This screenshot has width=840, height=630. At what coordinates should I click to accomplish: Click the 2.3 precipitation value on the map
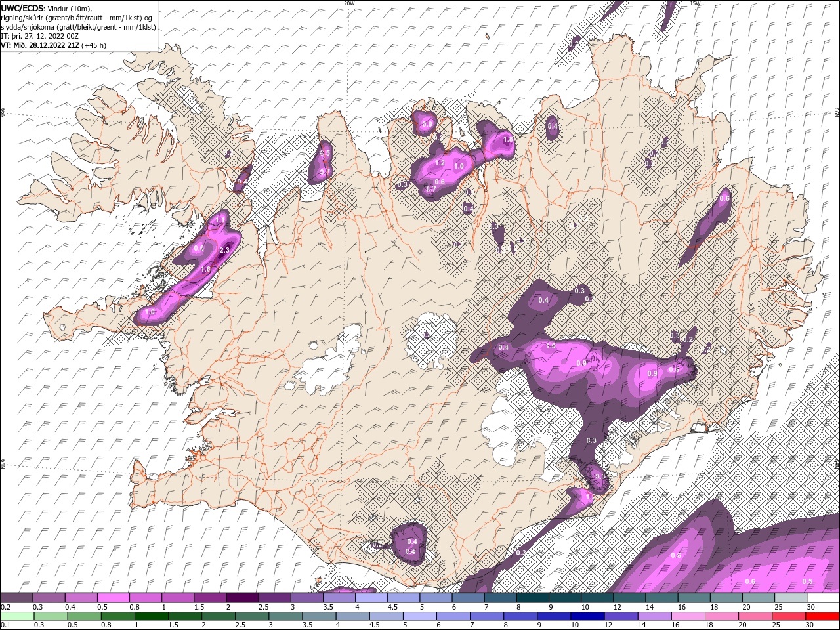coord(224,250)
